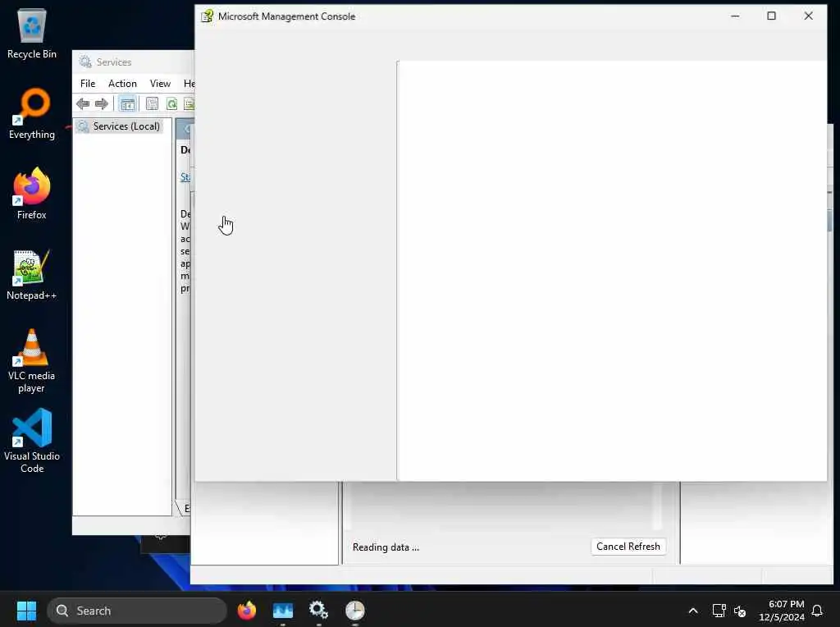This screenshot has width=840, height=627.
Task: Click the Microsoft Management Console title icon
Action: (207, 16)
